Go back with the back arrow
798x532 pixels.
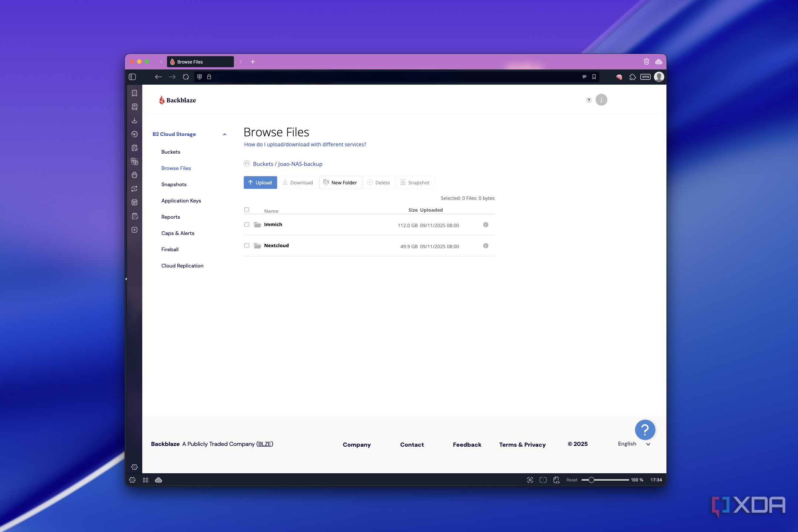(158, 77)
